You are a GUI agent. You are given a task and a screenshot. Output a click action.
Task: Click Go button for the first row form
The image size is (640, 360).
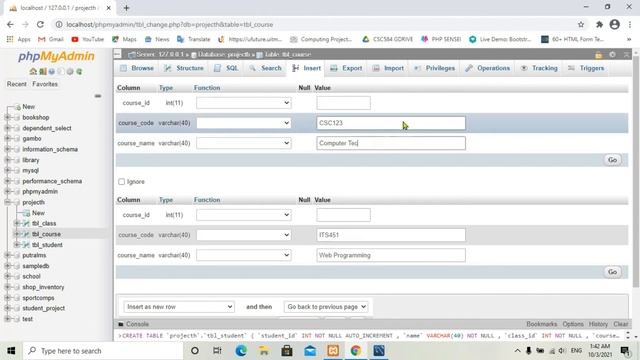(x=612, y=160)
